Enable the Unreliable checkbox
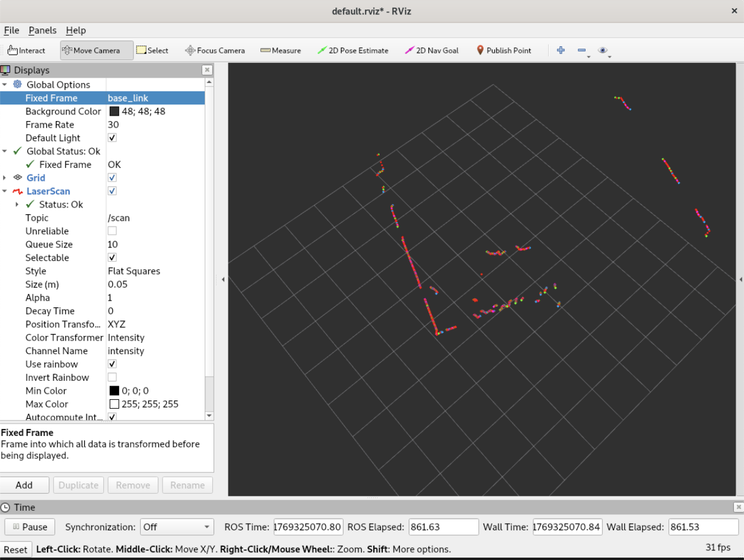 click(112, 231)
